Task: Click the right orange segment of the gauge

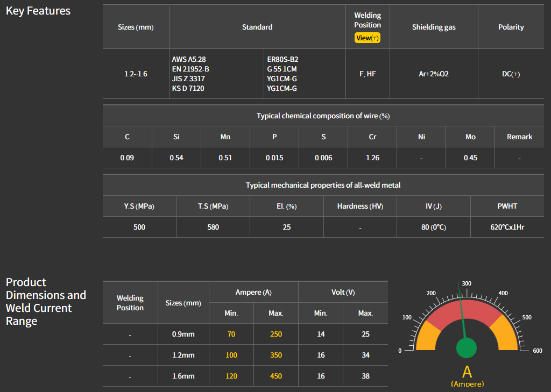Action: (x=506, y=334)
